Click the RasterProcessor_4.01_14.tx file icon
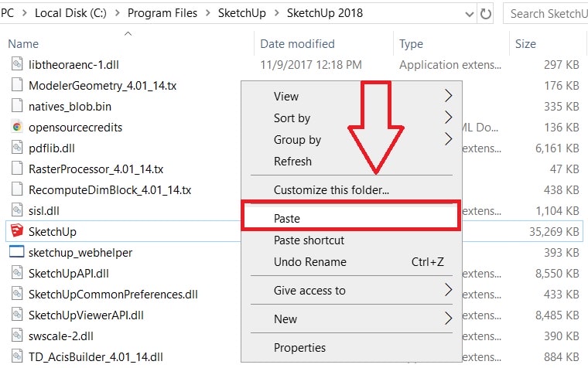Screen dimensions: 588x368 click(x=17, y=169)
